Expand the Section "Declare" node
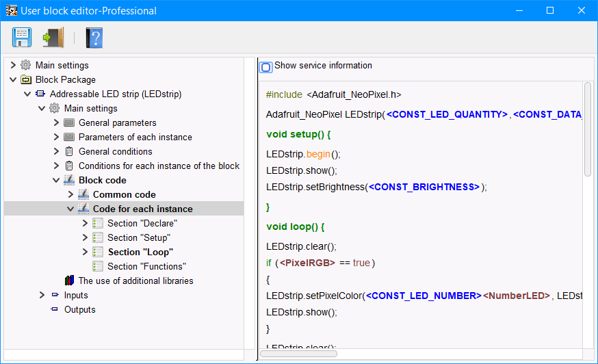 [x=85, y=224]
